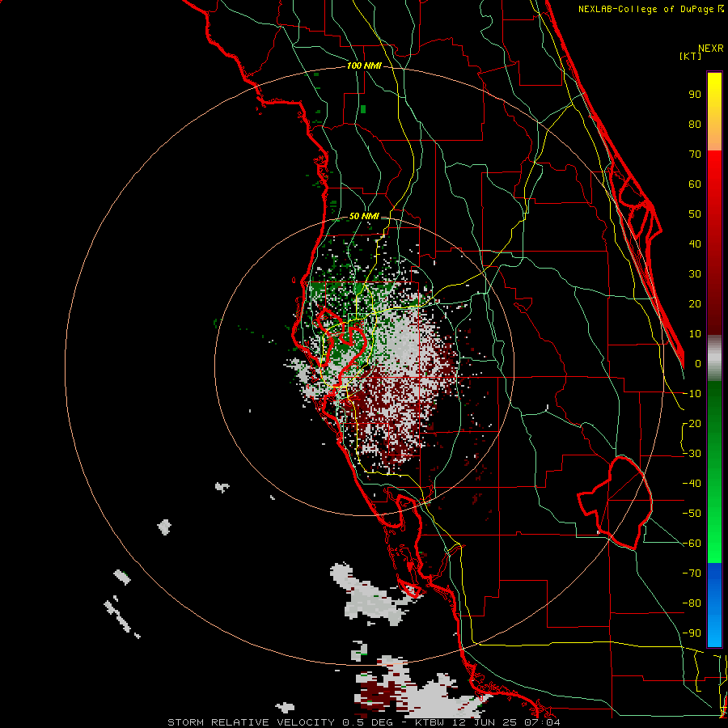Click the 80 value on the velocity scale

[695, 124]
